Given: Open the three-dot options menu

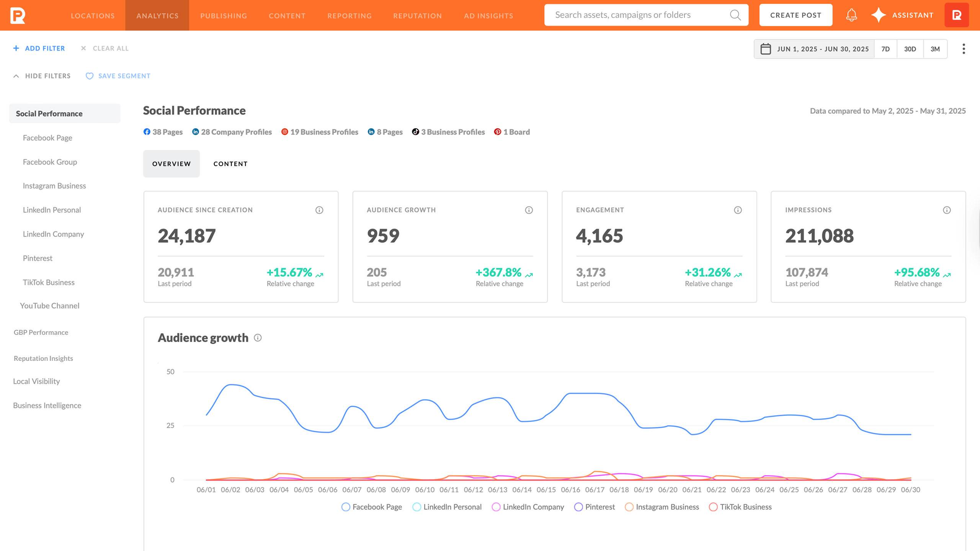Looking at the screenshot, I should tap(964, 49).
